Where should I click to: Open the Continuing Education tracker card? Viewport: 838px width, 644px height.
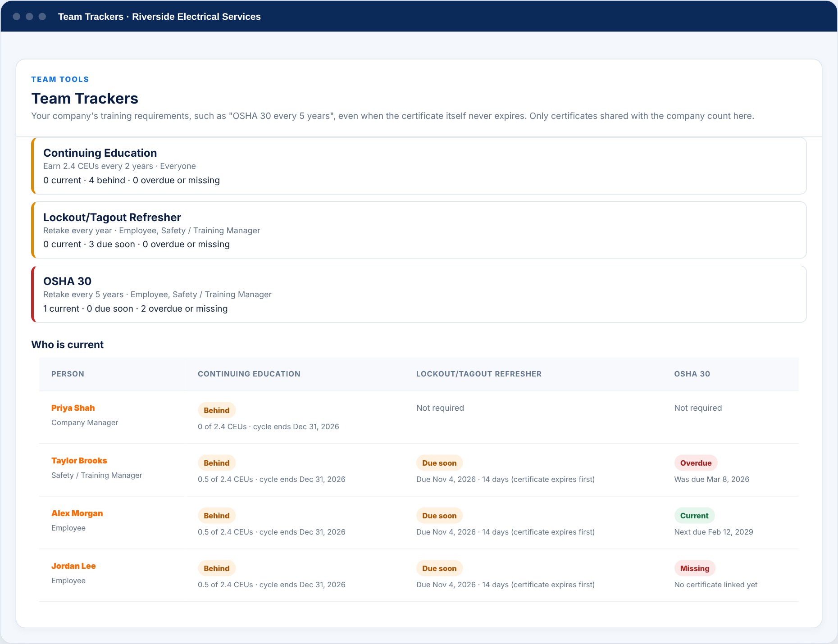click(x=419, y=166)
